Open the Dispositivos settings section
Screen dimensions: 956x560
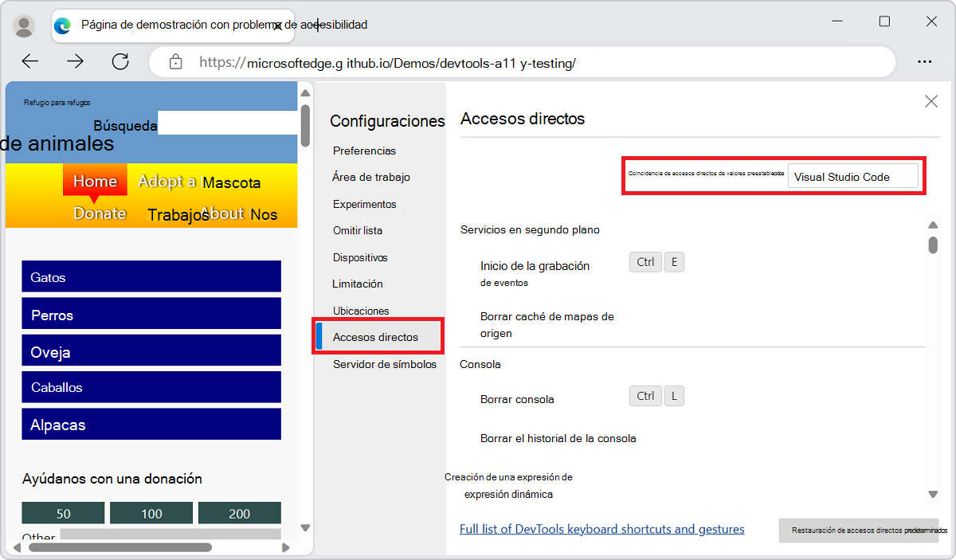pos(360,257)
